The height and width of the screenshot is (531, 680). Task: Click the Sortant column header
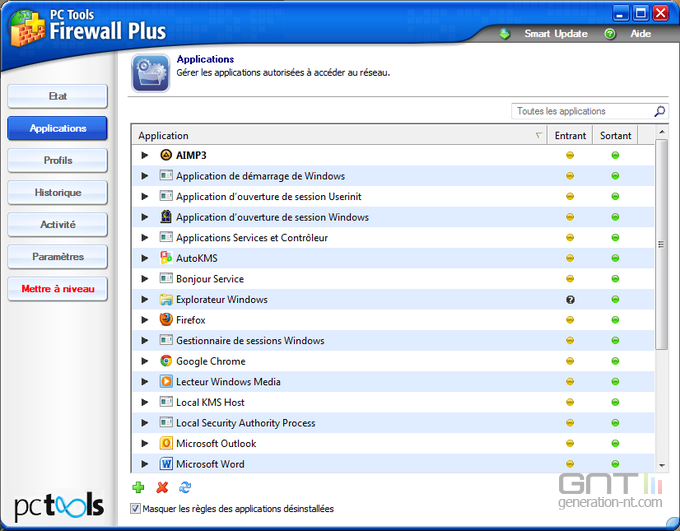pyautogui.click(x=615, y=135)
